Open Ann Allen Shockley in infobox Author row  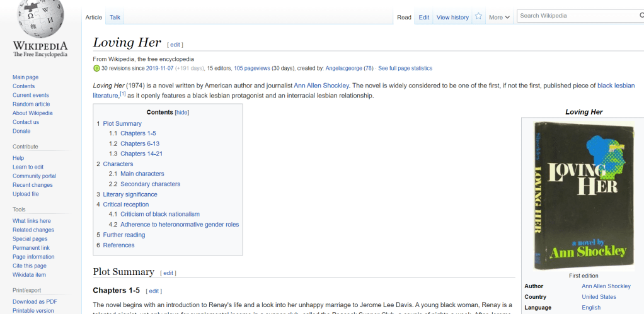click(606, 286)
